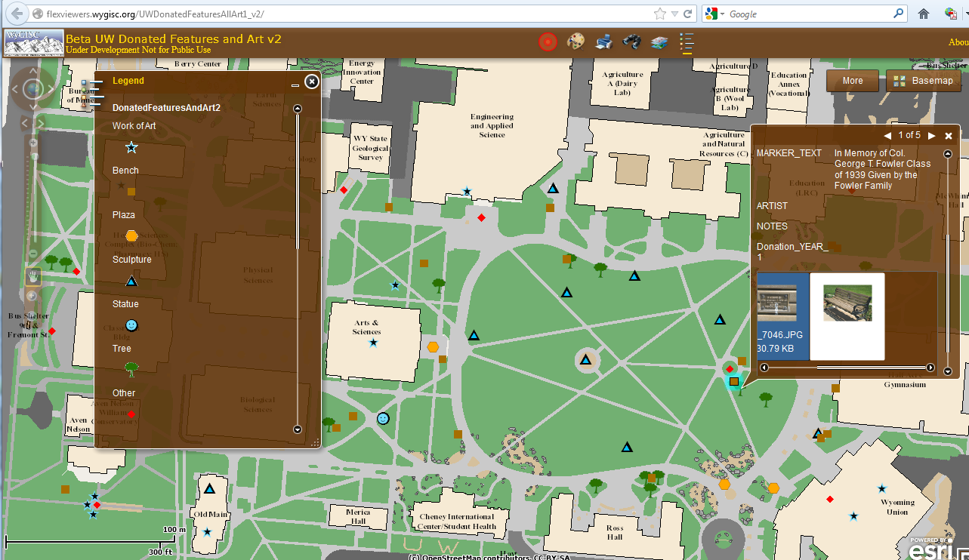Open the legend list icon in toolbar
Viewport: 969px width, 560px height.
click(x=686, y=42)
